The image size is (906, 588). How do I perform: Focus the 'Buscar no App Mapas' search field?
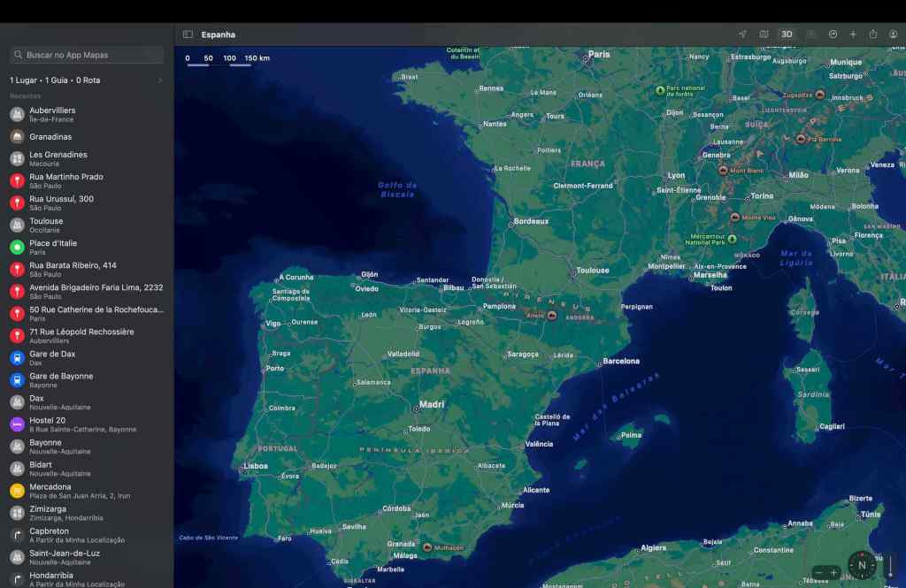87,55
